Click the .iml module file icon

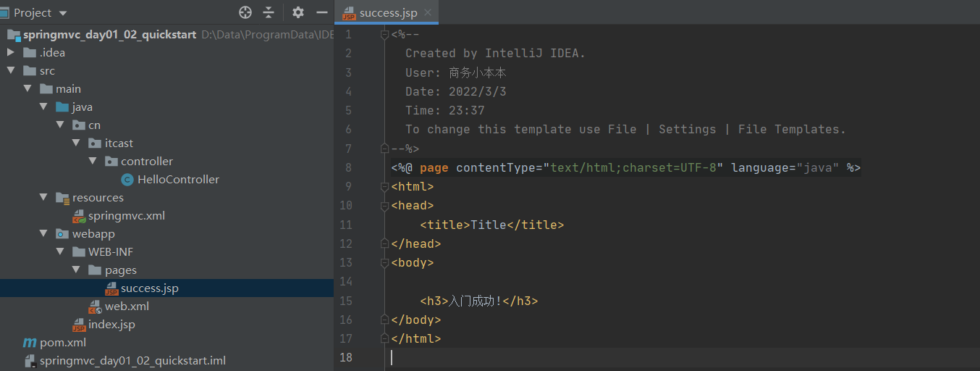tap(30, 361)
